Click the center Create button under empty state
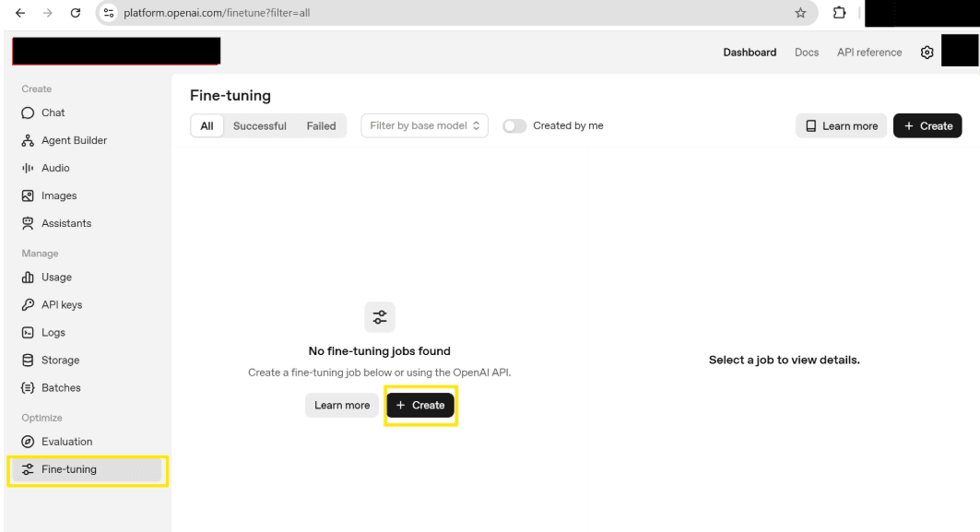This screenshot has width=980, height=532. 420,406
